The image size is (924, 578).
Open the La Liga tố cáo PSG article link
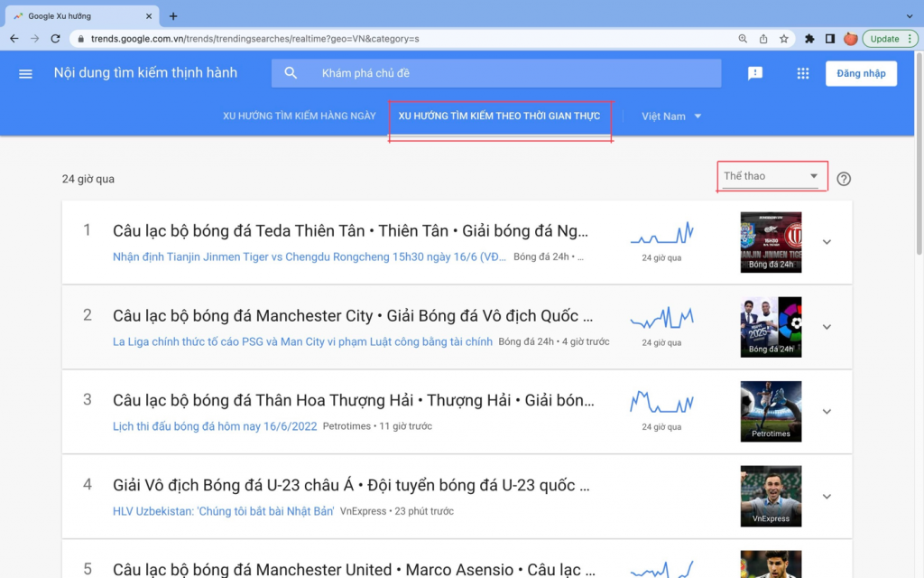click(302, 342)
